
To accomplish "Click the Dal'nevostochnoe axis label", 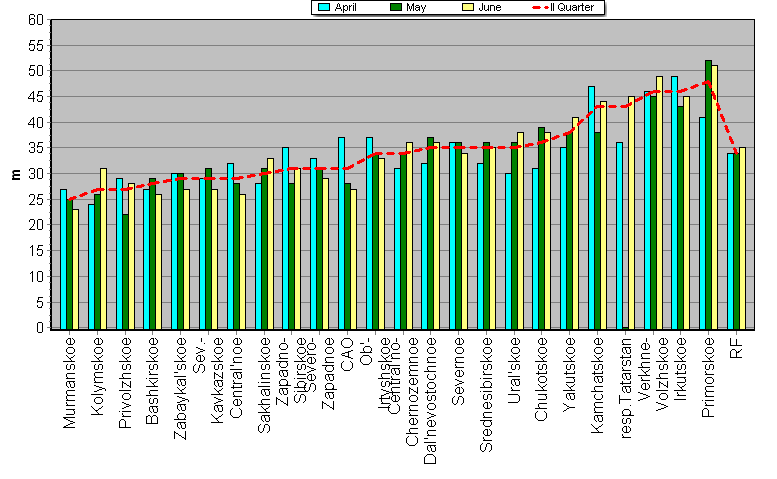I will tap(430, 401).
